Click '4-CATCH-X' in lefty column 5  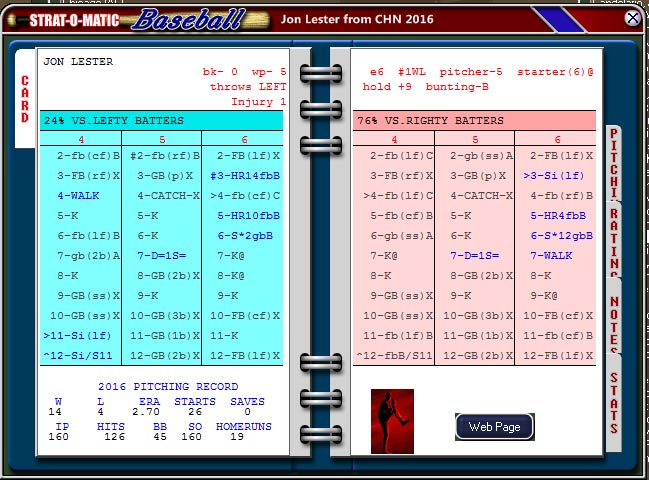[169, 196]
